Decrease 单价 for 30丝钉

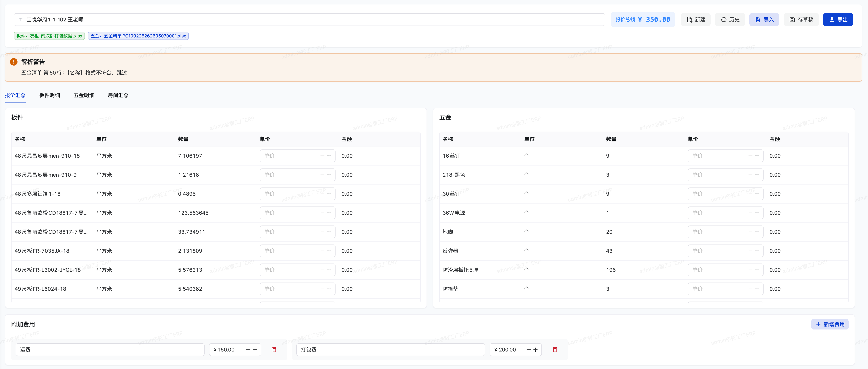pyautogui.click(x=750, y=194)
